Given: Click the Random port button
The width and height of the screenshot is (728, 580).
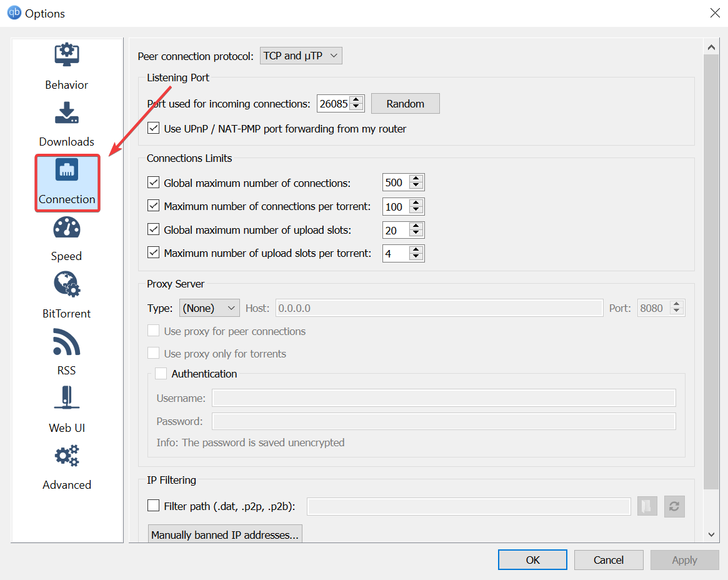Looking at the screenshot, I should pyautogui.click(x=405, y=103).
